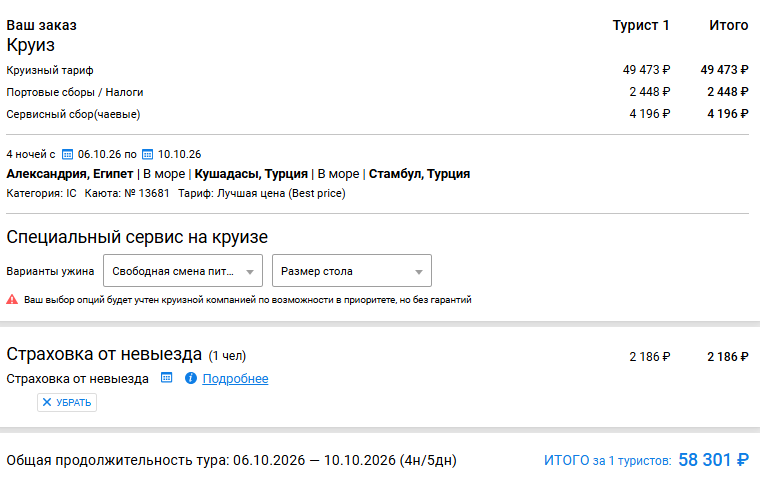Click Турист 1 price 49 473 ₽
This screenshot has height=477, width=760.
tap(647, 70)
